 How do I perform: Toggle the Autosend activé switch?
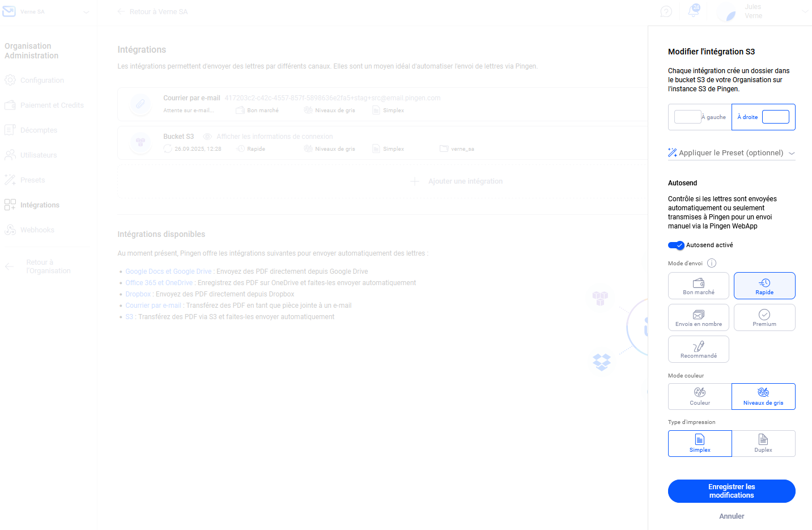pyautogui.click(x=676, y=245)
